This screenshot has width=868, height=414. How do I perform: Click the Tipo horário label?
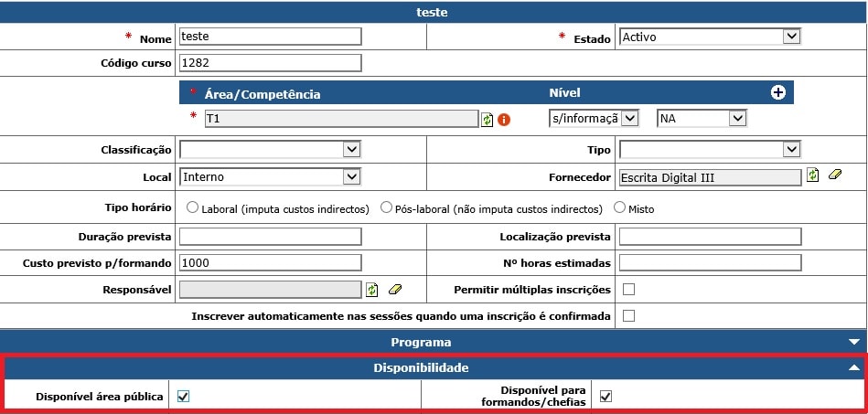[x=138, y=207]
